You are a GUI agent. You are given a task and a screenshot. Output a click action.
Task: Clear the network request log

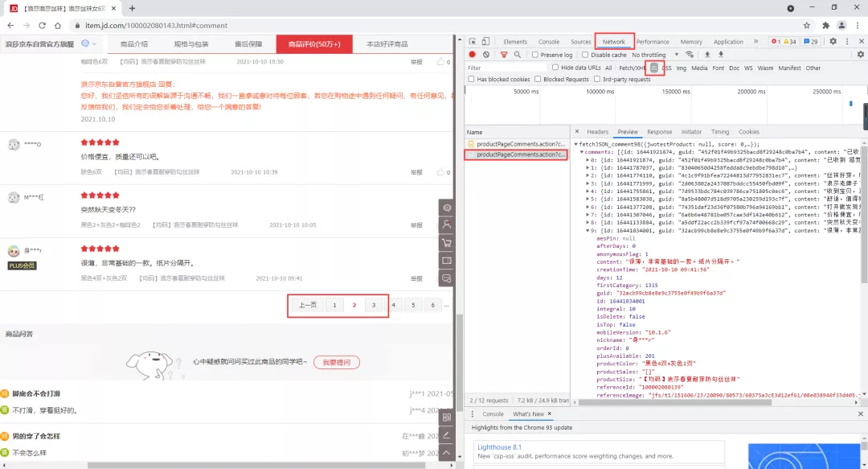click(485, 55)
